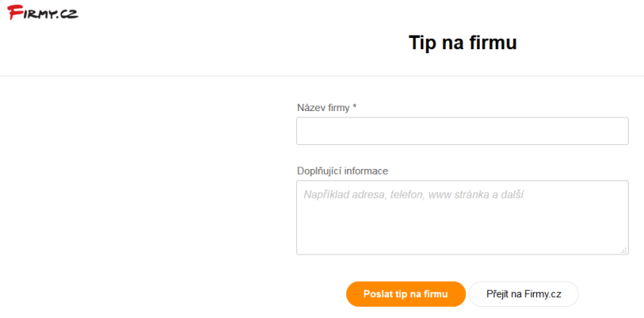Screen dimensions: 644x318
Task: Click the "Doplňující informace" label
Action: click(343, 171)
